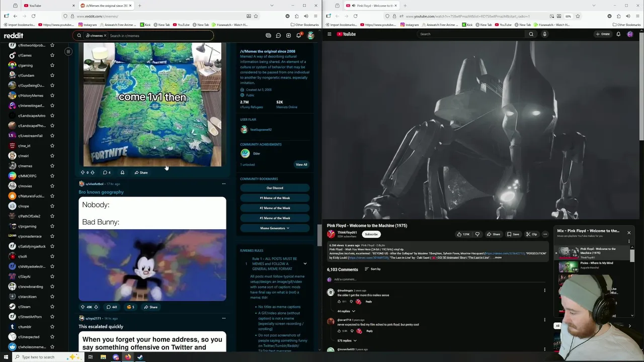The height and width of the screenshot is (362, 644).
Task: Click View All community achievements
Action: [301, 164]
